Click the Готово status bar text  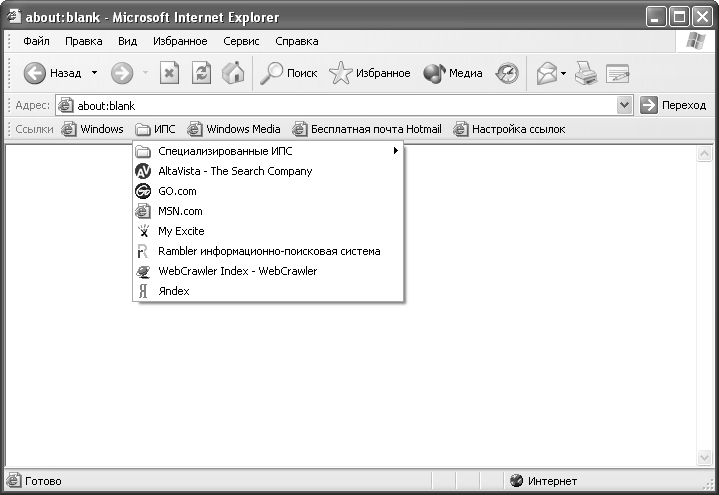pyautogui.click(x=43, y=481)
